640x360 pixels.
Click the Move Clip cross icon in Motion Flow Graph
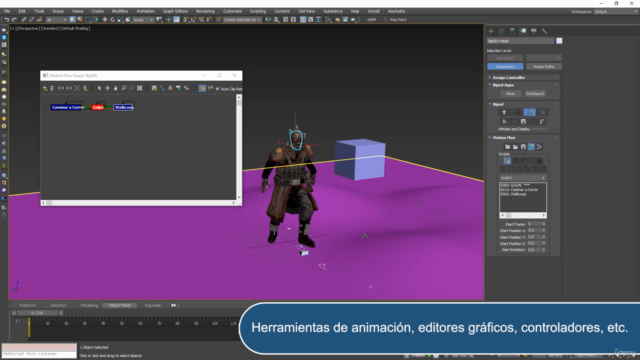click(x=107, y=88)
